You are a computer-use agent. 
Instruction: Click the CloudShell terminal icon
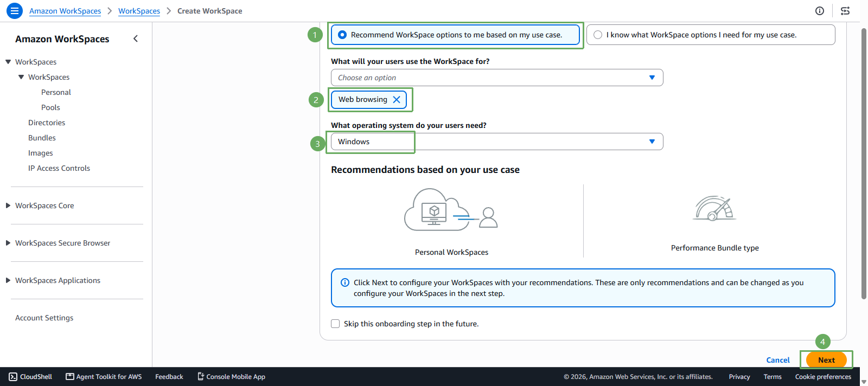(x=13, y=377)
